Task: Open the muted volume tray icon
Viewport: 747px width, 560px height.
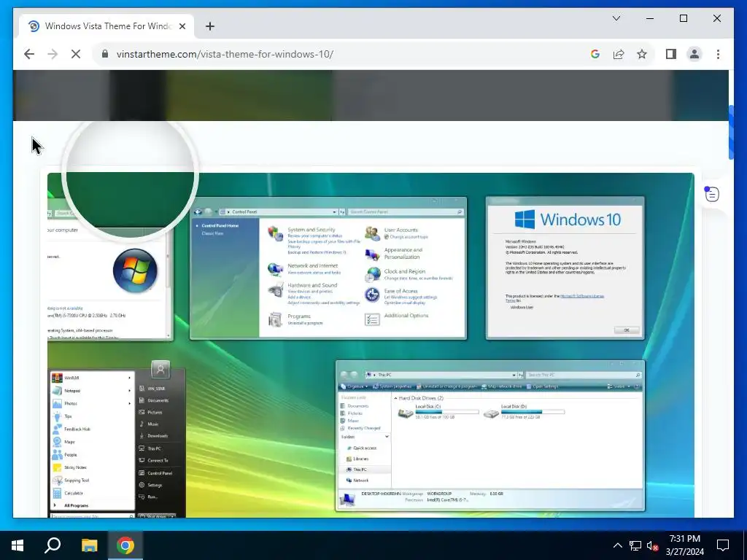Action: (x=652, y=545)
